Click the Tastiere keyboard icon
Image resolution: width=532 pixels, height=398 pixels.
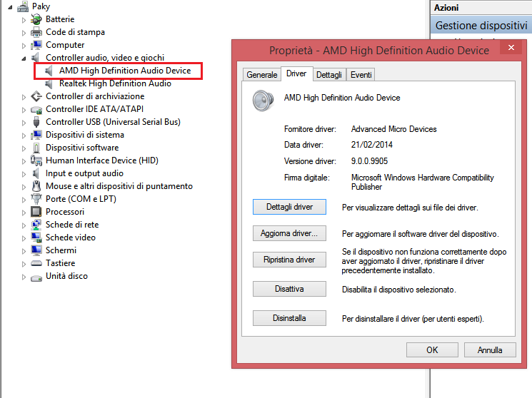(x=36, y=263)
